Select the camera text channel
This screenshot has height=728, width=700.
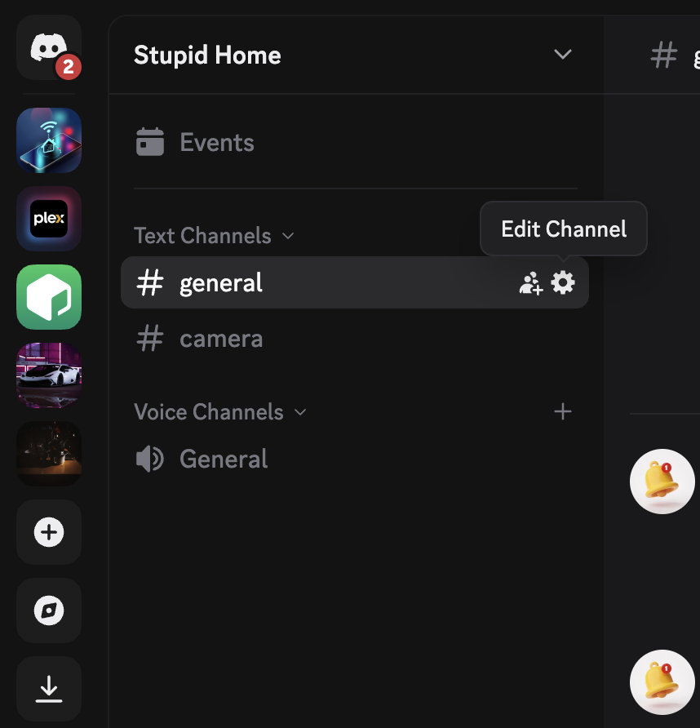point(355,339)
